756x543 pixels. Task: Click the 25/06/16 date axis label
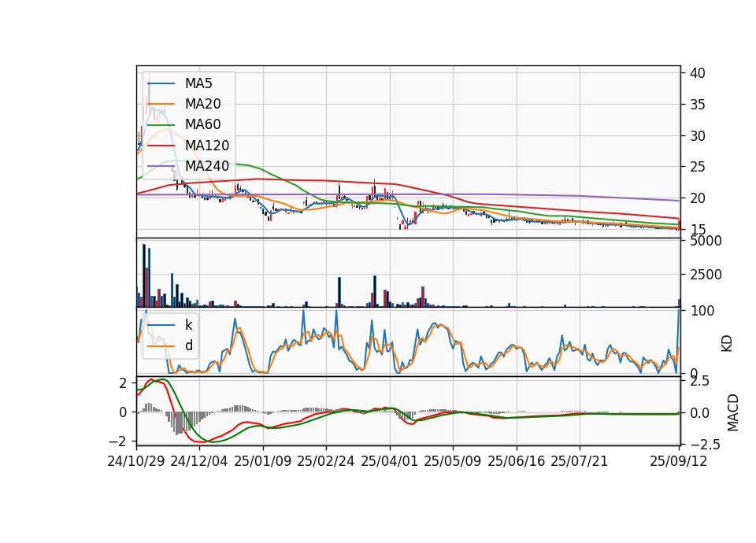pyautogui.click(x=517, y=461)
